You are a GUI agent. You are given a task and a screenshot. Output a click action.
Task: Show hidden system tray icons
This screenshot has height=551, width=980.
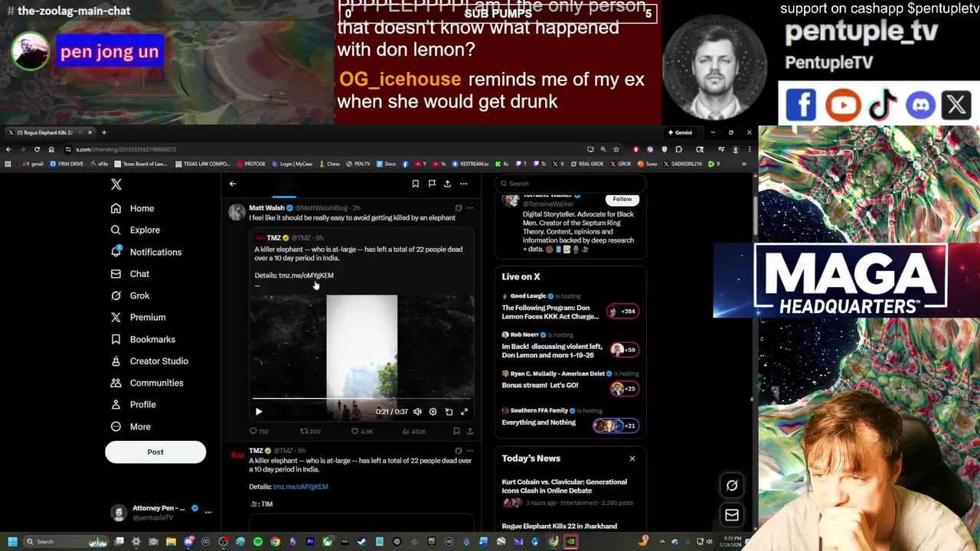point(662,542)
